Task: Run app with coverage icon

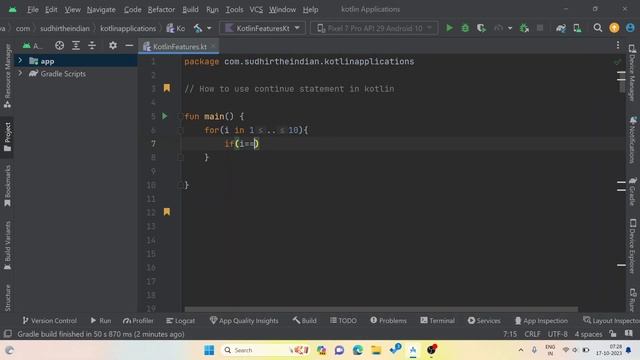Action: [481, 28]
